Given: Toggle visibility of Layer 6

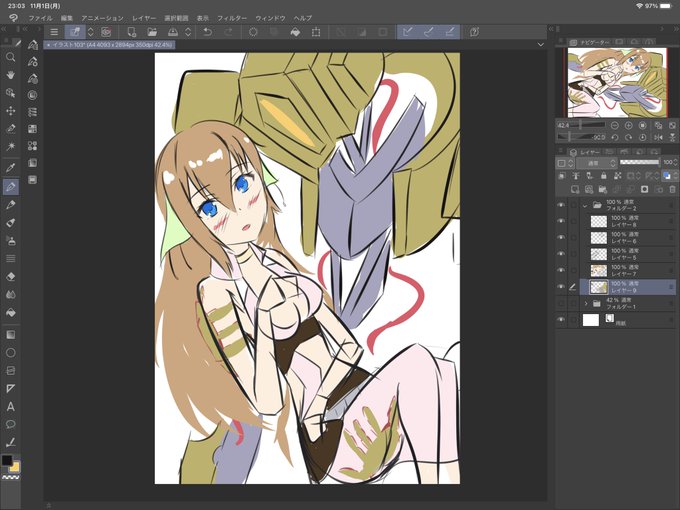Looking at the screenshot, I should click(x=561, y=238).
